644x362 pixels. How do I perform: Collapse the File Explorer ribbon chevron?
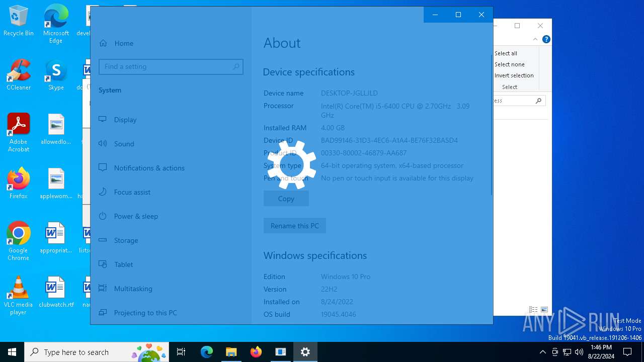(535, 39)
